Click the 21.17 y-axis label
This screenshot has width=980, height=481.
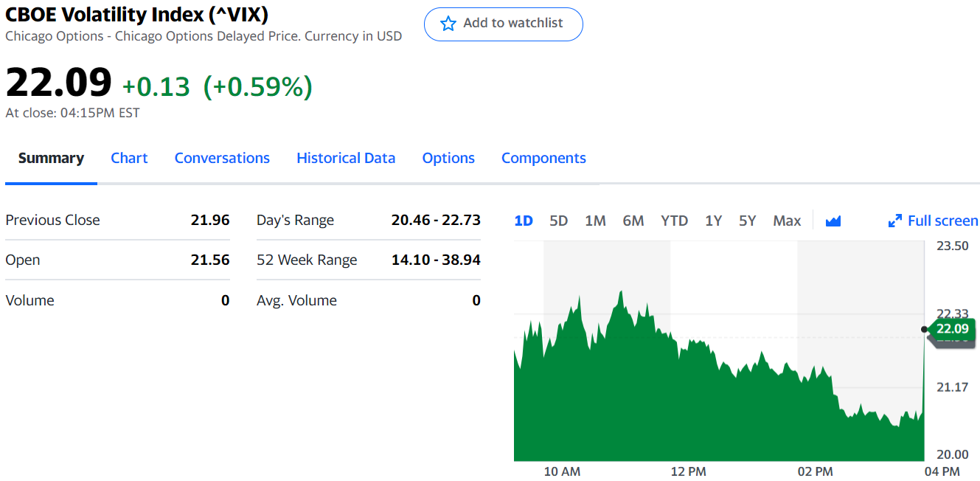[x=952, y=386]
